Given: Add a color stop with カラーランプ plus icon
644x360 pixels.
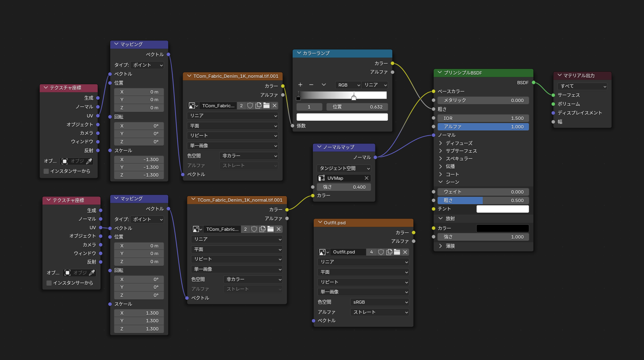Looking at the screenshot, I should [x=300, y=85].
